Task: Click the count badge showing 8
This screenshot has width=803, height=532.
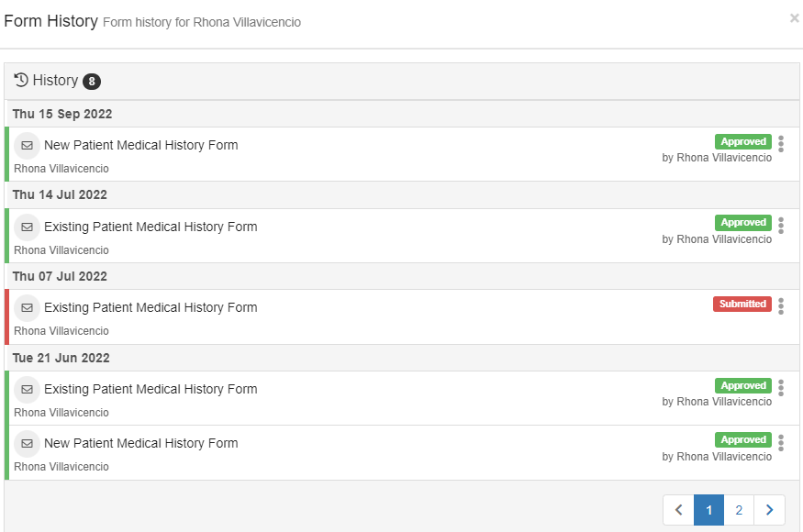Action: pos(93,81)
